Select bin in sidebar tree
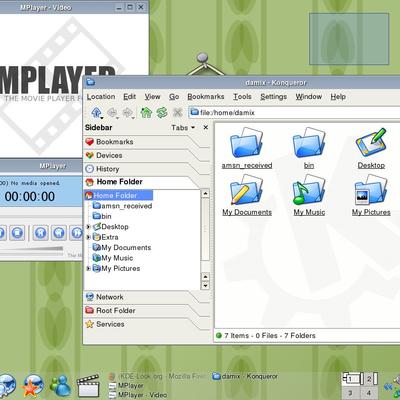The image size is (400, 400). pos(102,216)
